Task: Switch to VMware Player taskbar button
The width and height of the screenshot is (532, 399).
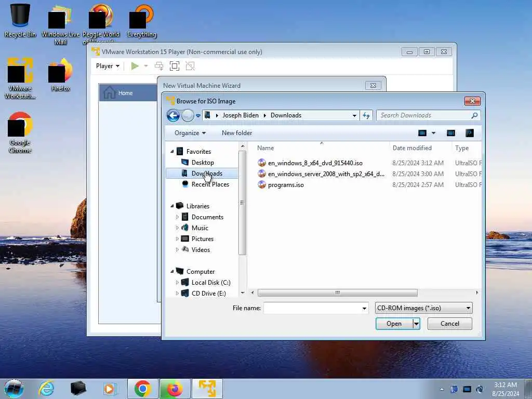Action: click(x=207, y=389)
